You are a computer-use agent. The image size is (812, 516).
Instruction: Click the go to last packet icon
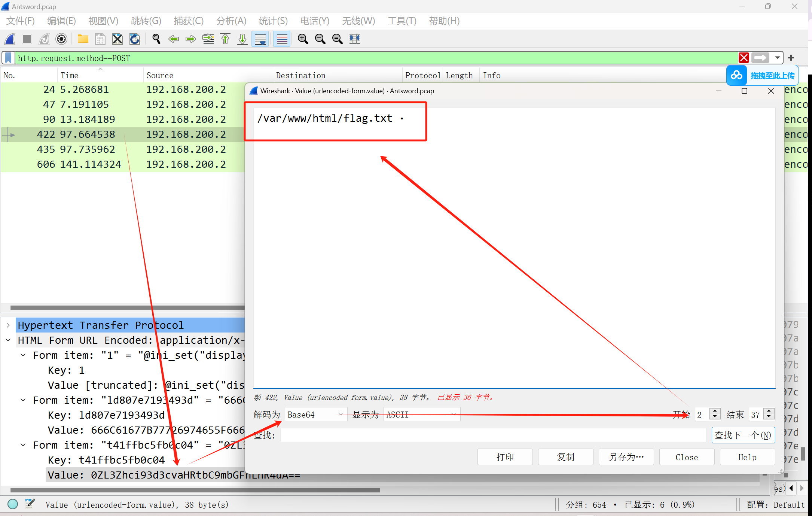(x=242, y=39)
